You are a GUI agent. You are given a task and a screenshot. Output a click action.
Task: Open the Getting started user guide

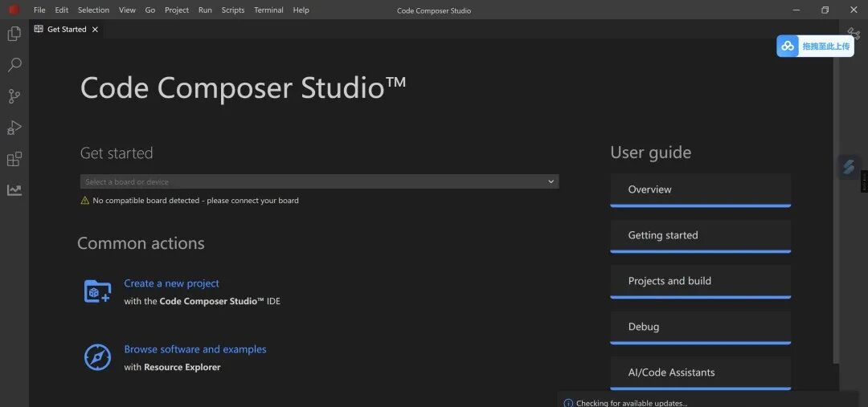(700, 236)
